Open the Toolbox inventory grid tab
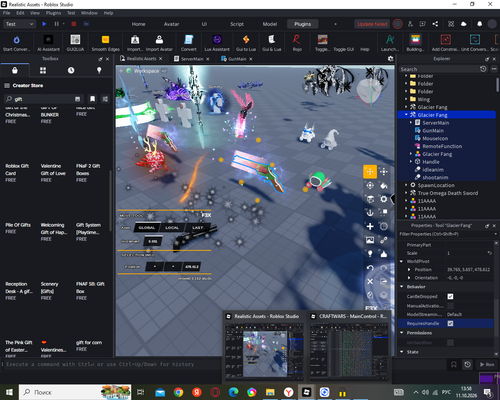The width and height of the screenshot is (500, 400). (43, 70)
